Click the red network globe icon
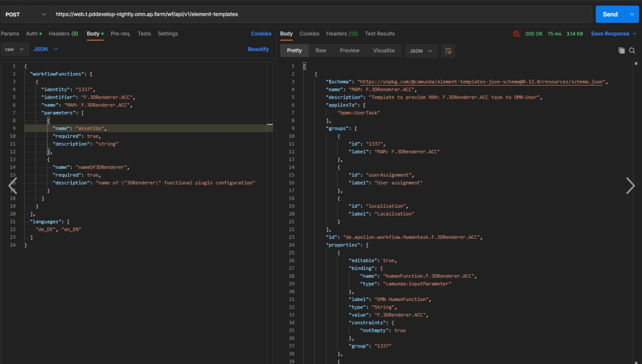The image size is (642, 364). pyautogui.click(x=516, y=34)
